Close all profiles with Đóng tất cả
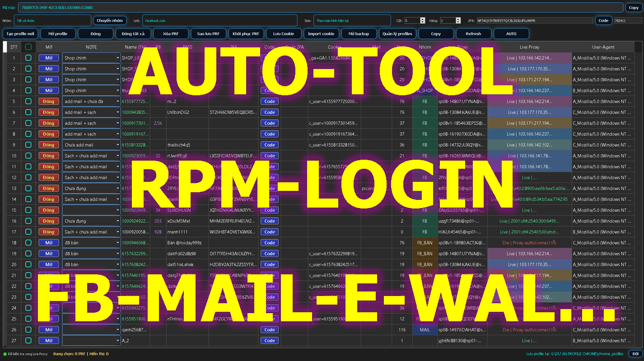 (x=133, y=34)
